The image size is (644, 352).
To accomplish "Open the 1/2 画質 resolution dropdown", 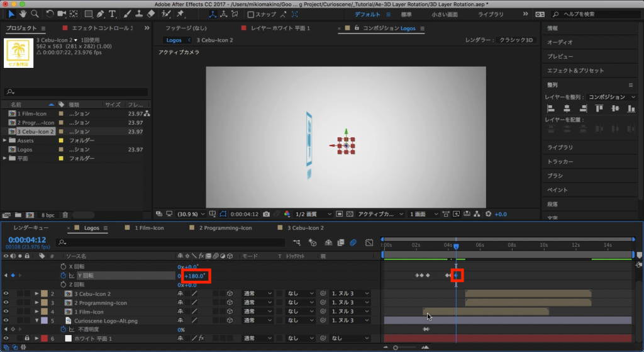I will coord(313,214).
